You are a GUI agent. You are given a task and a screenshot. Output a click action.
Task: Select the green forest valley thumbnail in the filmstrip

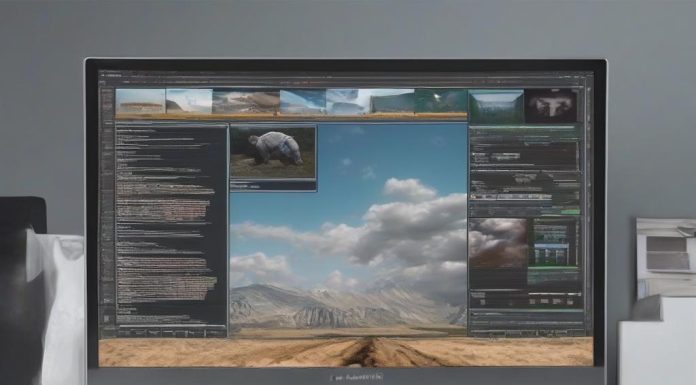click(496, 106)
